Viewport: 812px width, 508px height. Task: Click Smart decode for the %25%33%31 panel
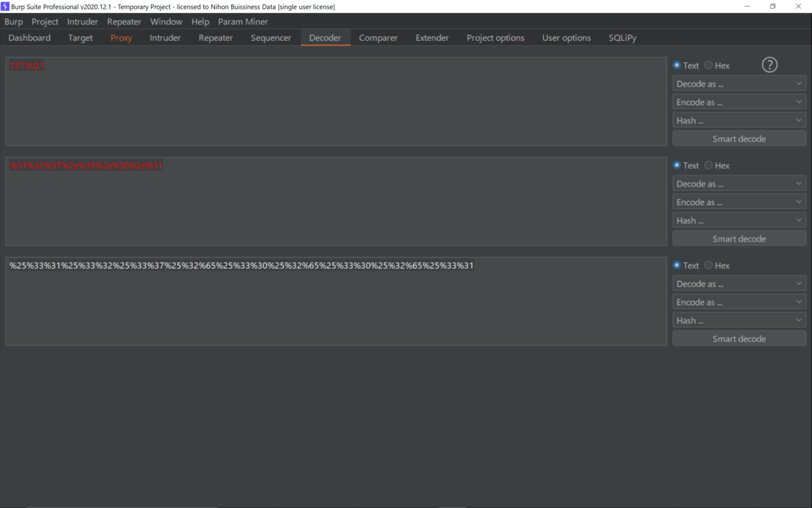pyautogui.click(x=739, y=339)
